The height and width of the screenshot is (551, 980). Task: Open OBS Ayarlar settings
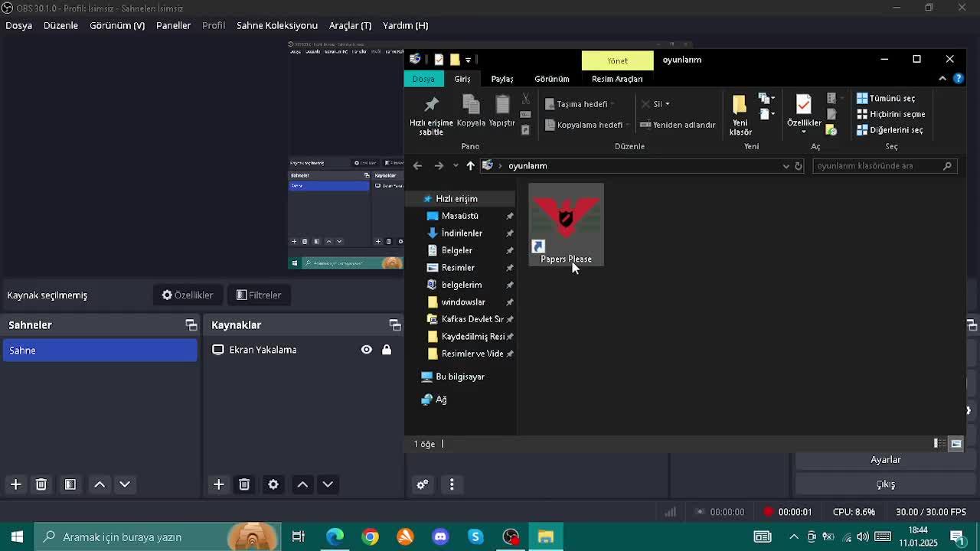[x=885, y=459]
